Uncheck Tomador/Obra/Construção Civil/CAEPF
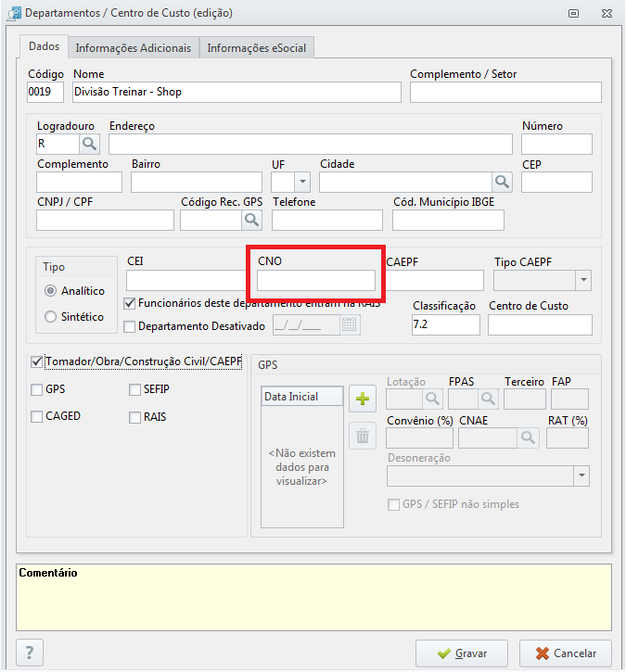This screenshot has width=626, height=672. click(37, 361)
